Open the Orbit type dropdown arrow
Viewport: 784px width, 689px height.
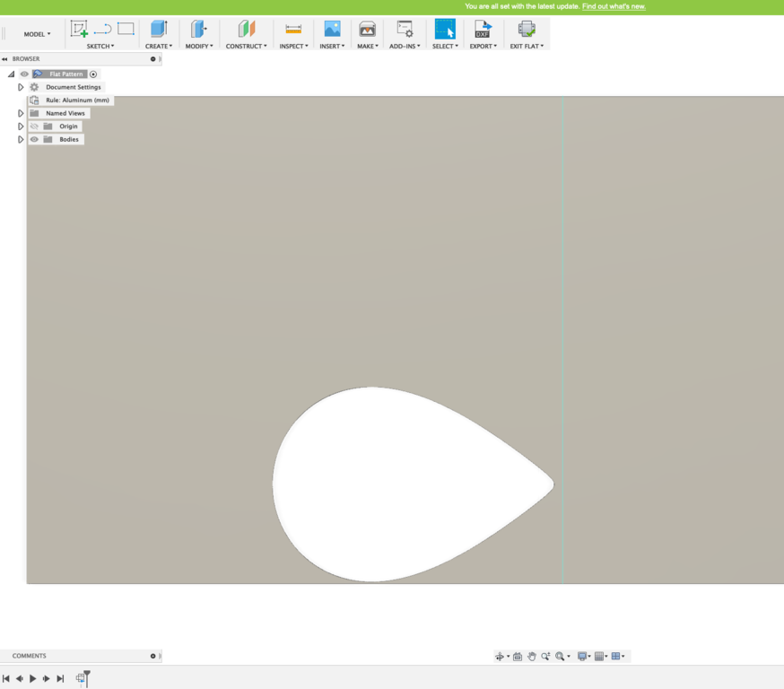pyautogui.click(x=508, y=657)
